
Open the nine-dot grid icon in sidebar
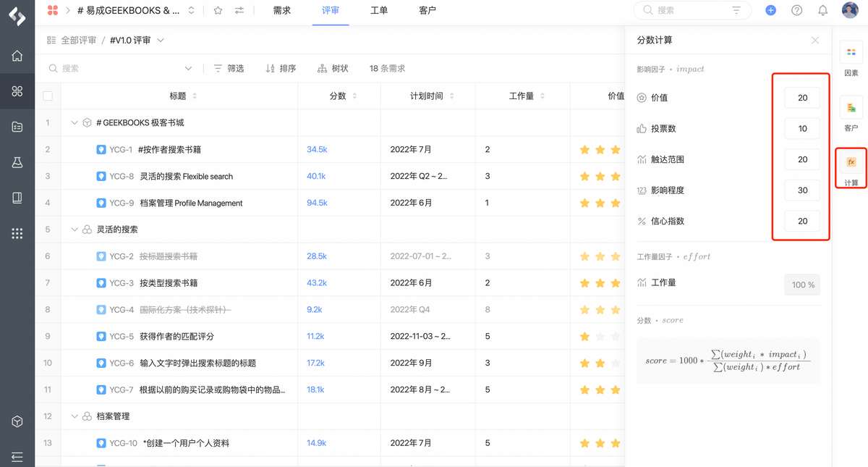[x=17, y=233]
